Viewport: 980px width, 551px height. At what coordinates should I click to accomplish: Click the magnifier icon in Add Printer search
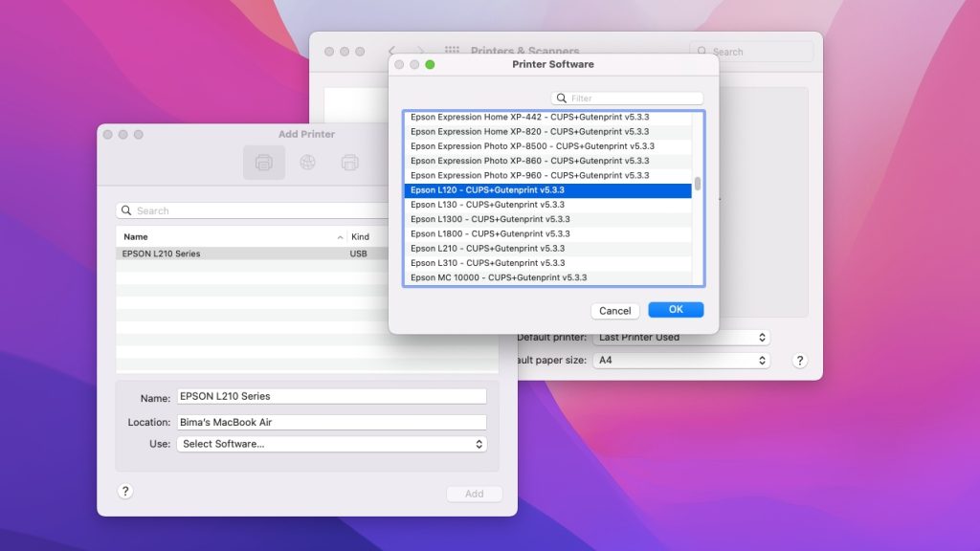126,210
